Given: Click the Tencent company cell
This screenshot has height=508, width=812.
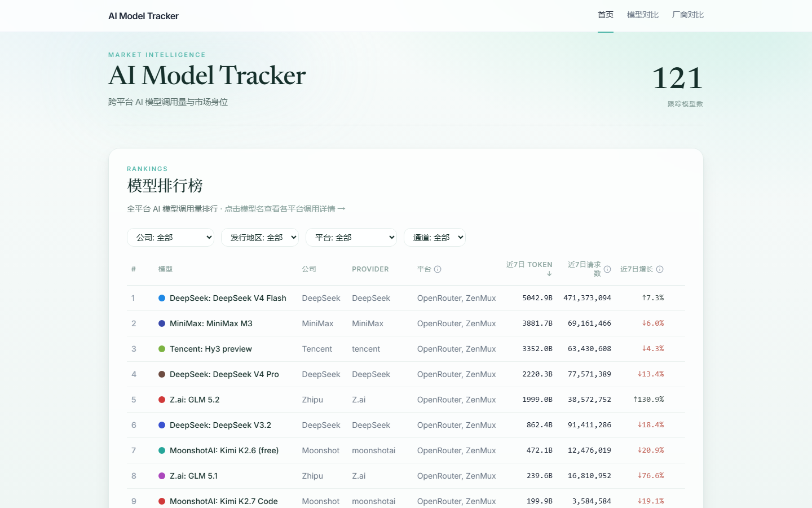Looking at the screenshot, I should (x=317, y=349).
